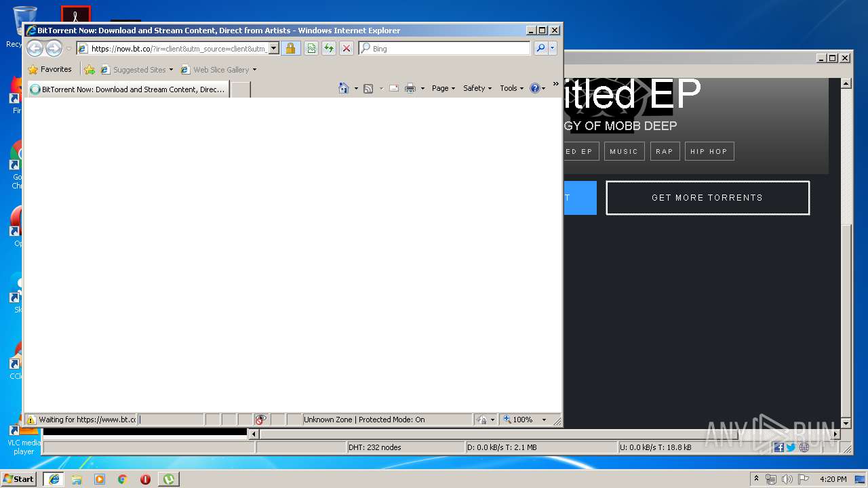This screenshot has width=868, height=488.
Task: Click the horizontal scrollbar left arrow
Action: point(254,434)
